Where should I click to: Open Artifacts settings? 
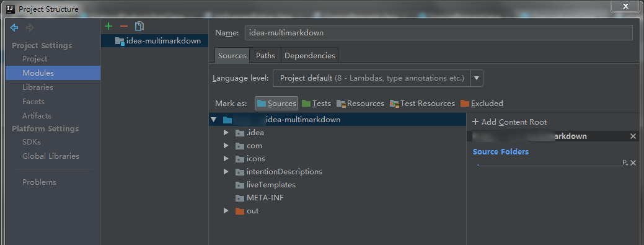coord(37,116)
